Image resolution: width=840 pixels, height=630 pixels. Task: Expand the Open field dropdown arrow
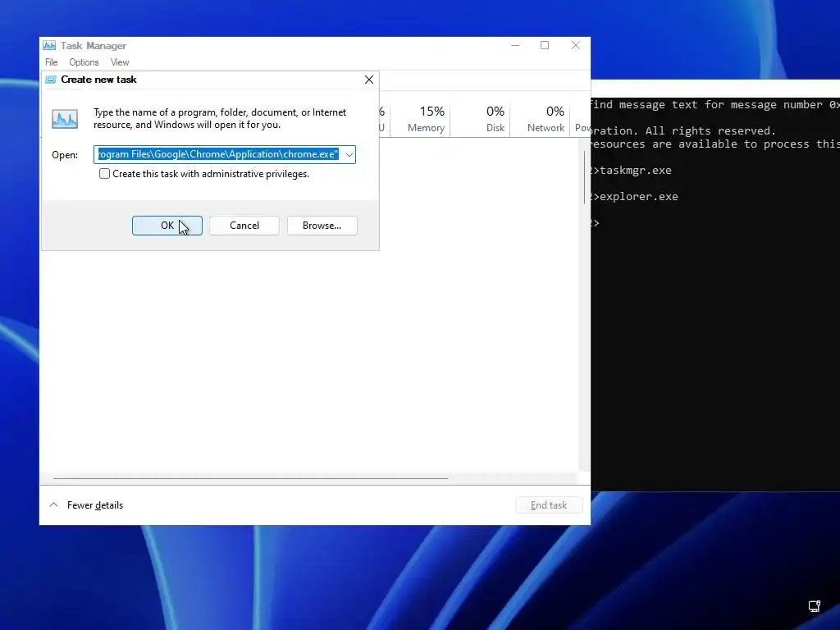(349, 155)
